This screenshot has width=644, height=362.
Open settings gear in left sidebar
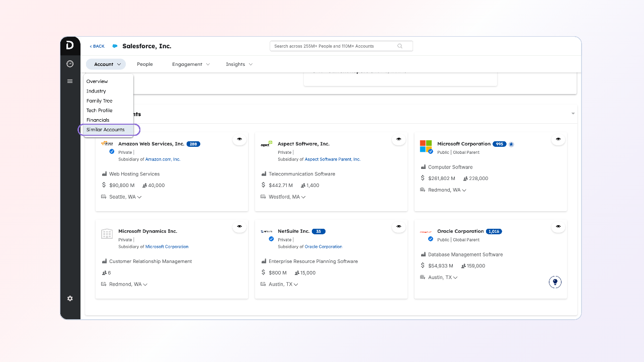click(70, 298)
